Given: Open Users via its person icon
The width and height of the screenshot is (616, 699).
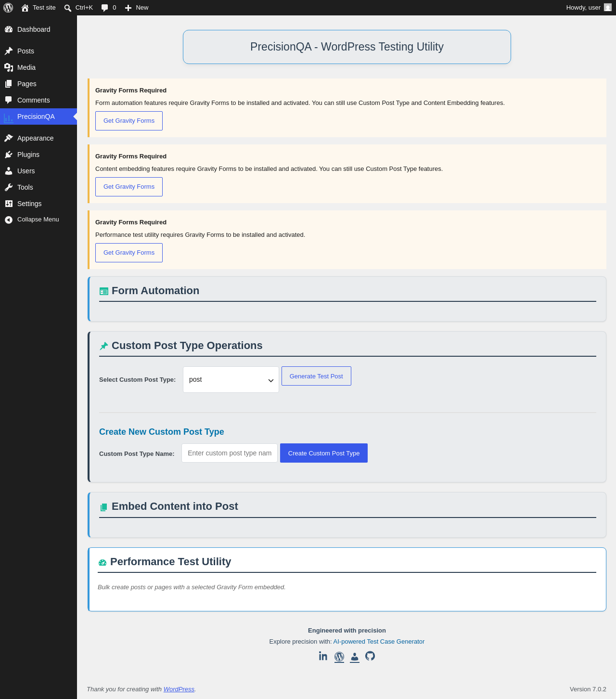Looking at the screenshot, I should click(x=9, y=171).
